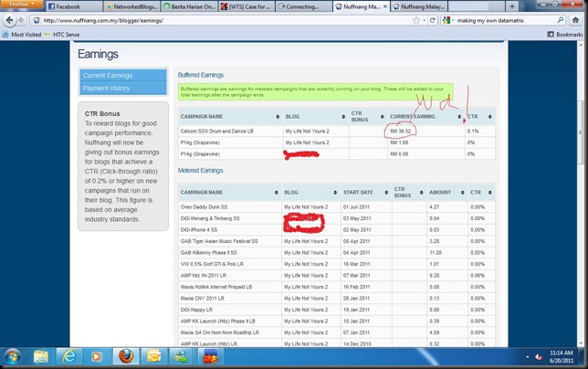Switch to the NetworkedBlogs tab

131,6
